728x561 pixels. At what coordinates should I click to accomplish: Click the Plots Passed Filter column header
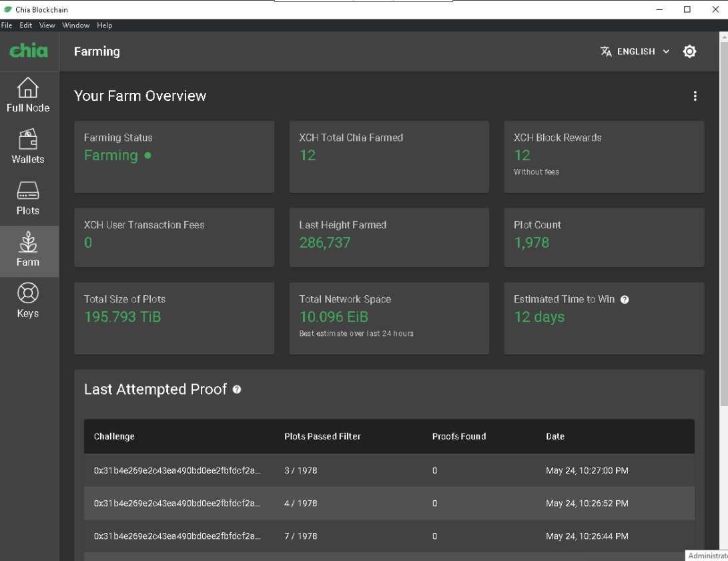[322, 436]
